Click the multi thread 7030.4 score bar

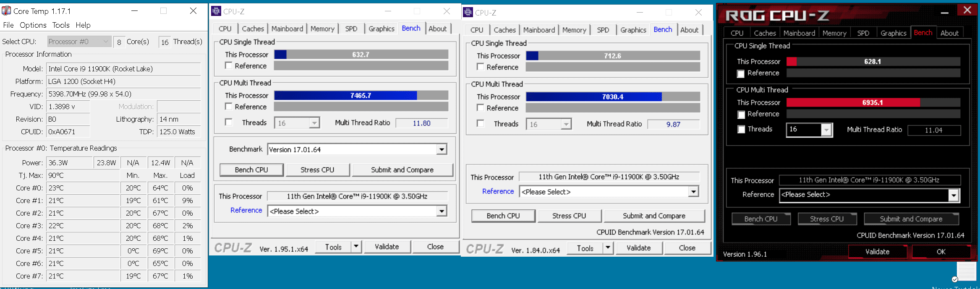pyautogui.click(x=613, y=96)
